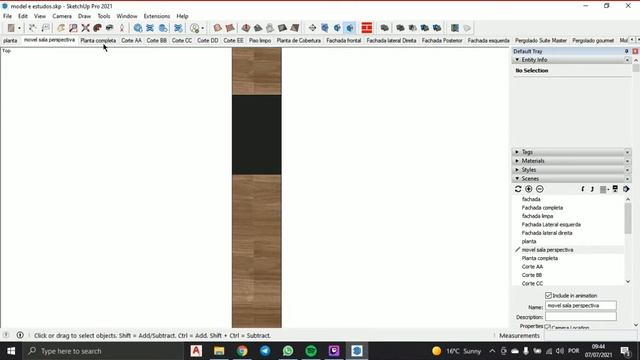The image size is (640, 360).
Task: Click the blue globe 3D Warehouse icon
Action: 138,28
